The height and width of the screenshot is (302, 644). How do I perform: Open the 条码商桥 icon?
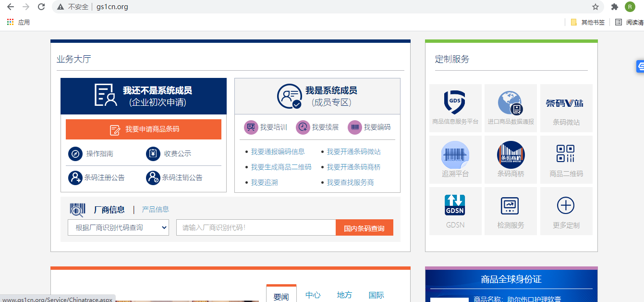point(510,155)
